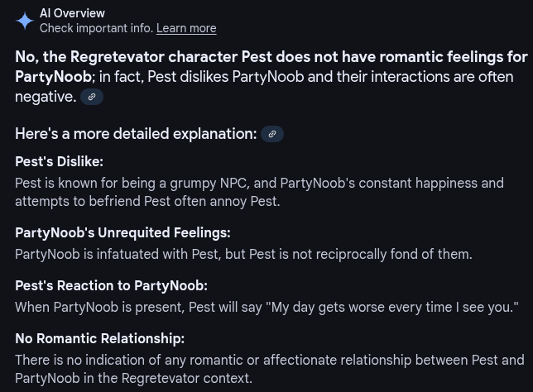
Task: Open the source link icon after "negative."
Action: pos(92,97)
